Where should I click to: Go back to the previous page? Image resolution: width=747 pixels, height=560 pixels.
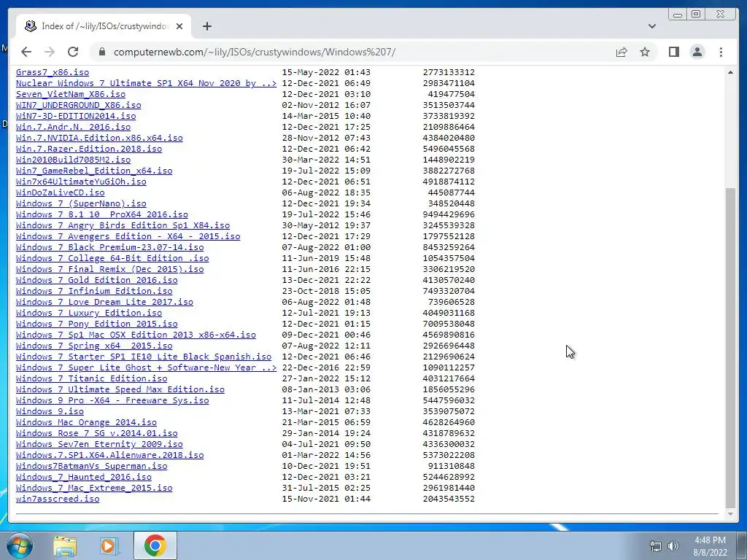pos(26,52)
